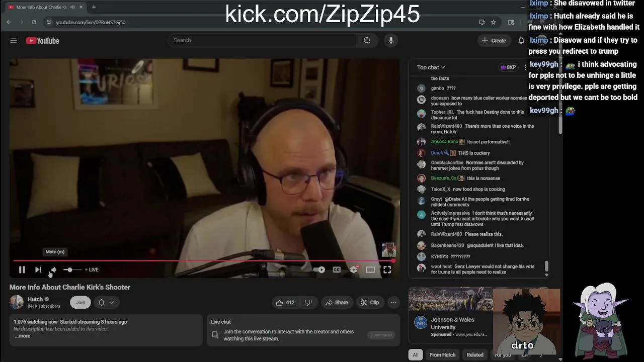Screen dimensions: 644x362
Task: Toggle the autoplay switch
Action: point(319,270)
